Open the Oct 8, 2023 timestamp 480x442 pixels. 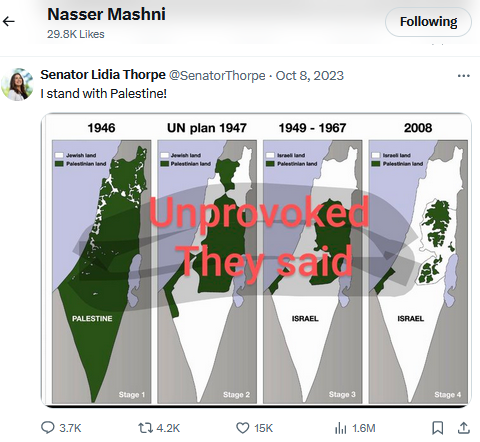tap(310, 76)
